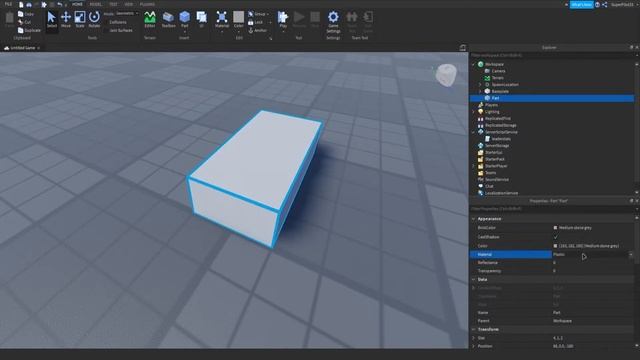Expand the Baseplate tree node
Viewport: 640px width, 360px height.
tap(480, 91)
